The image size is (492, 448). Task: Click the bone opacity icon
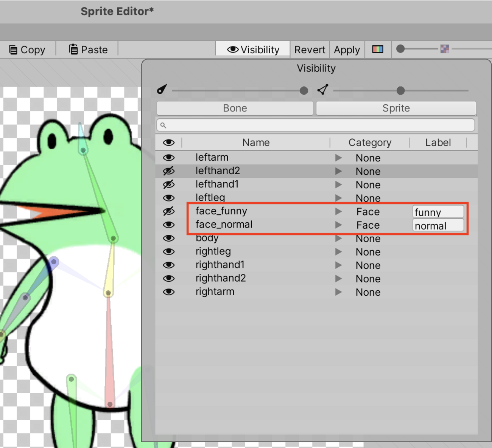point(162,90)
